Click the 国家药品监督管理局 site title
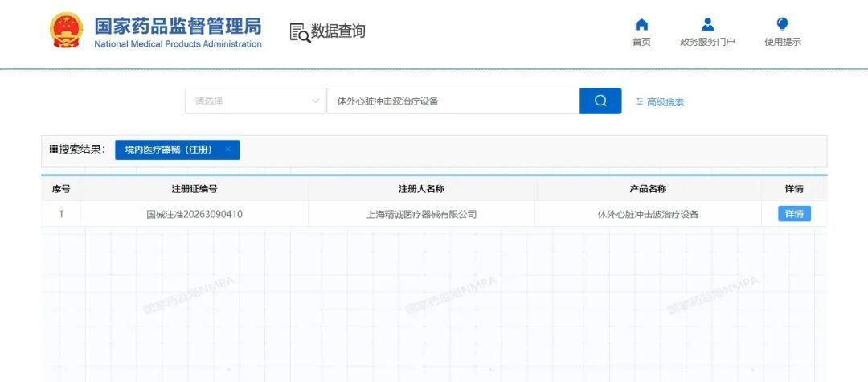868x382 pixels. 178,26
